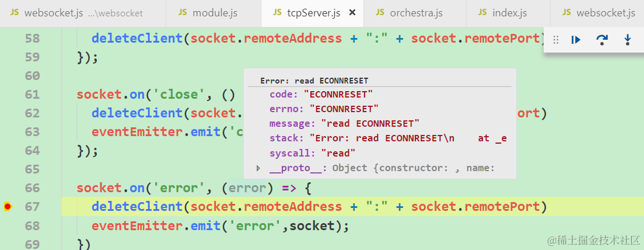Viewport: 644px width, 250px height.
Task: Click the syscall: "read" entry
Action: tap(313, 154)
